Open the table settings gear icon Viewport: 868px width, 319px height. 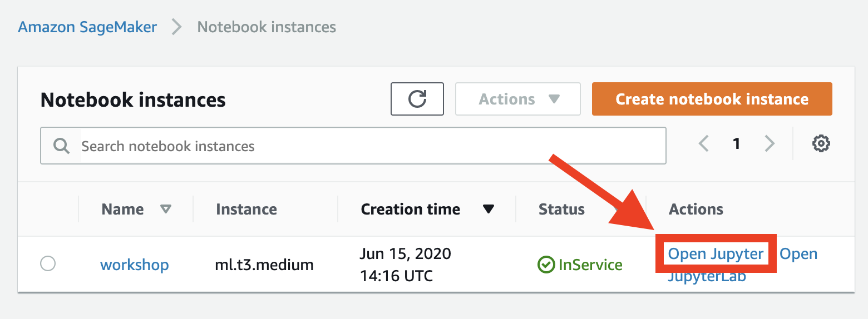821,144
